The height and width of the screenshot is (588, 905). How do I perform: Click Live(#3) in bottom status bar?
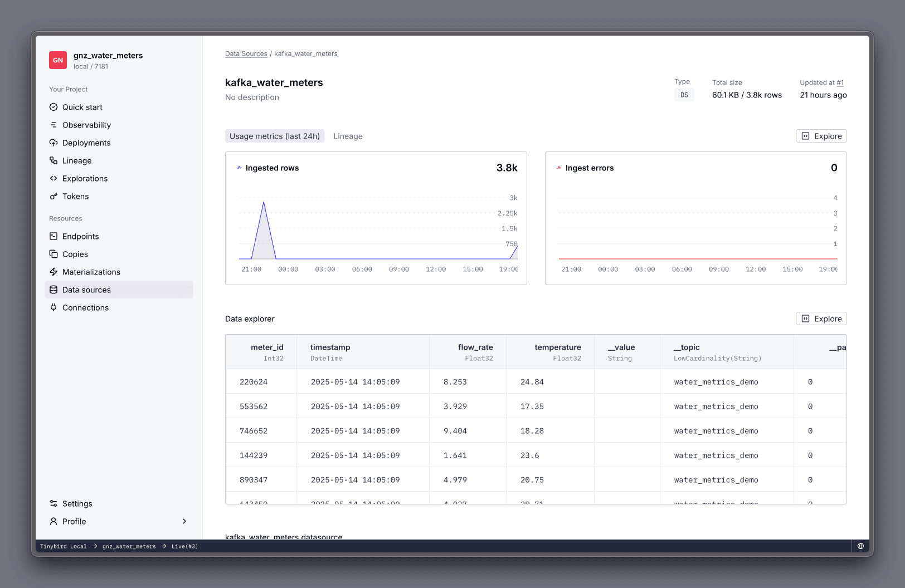click(184, 546)
